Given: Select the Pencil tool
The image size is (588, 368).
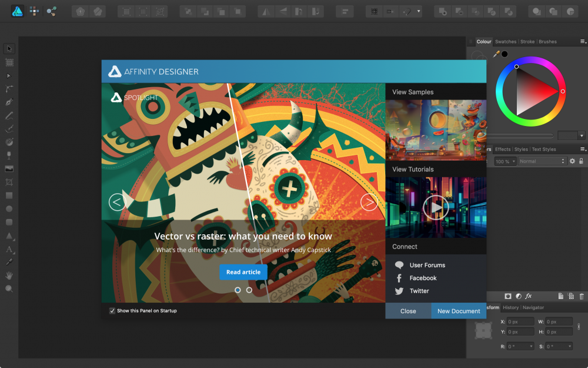Looking at the screenshot, I should pyautogui.click(x=9, y=115).
